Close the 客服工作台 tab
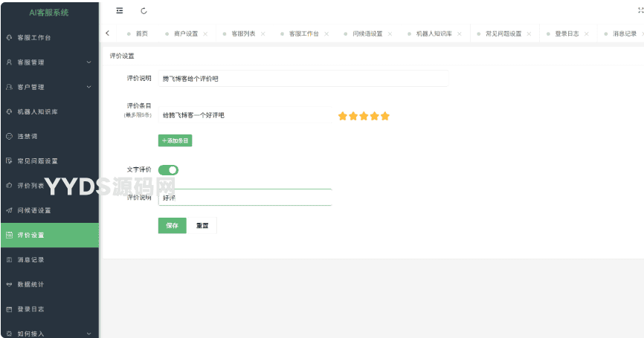This screenshot has height=338, width=644. [x=326, y=33]
